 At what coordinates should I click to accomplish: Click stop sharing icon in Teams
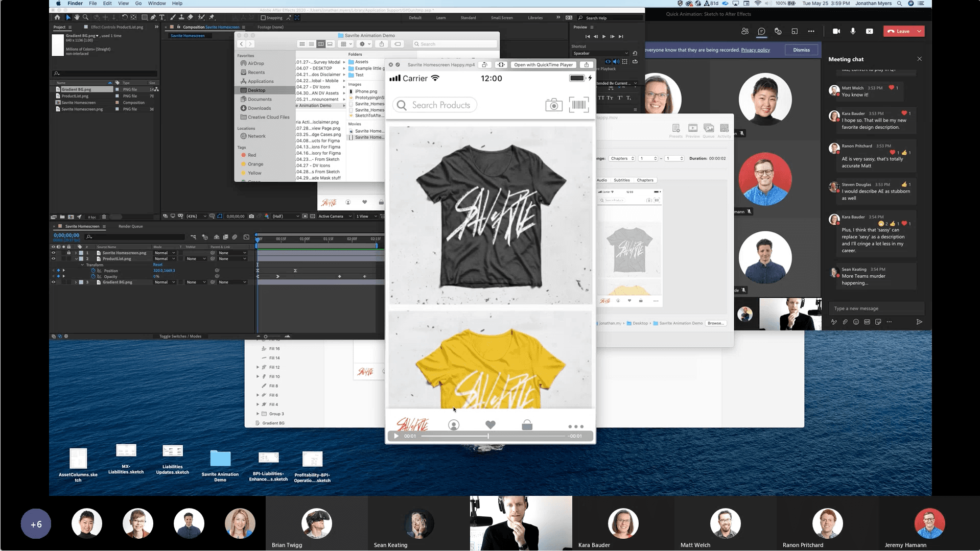click(x=869, y=31)
